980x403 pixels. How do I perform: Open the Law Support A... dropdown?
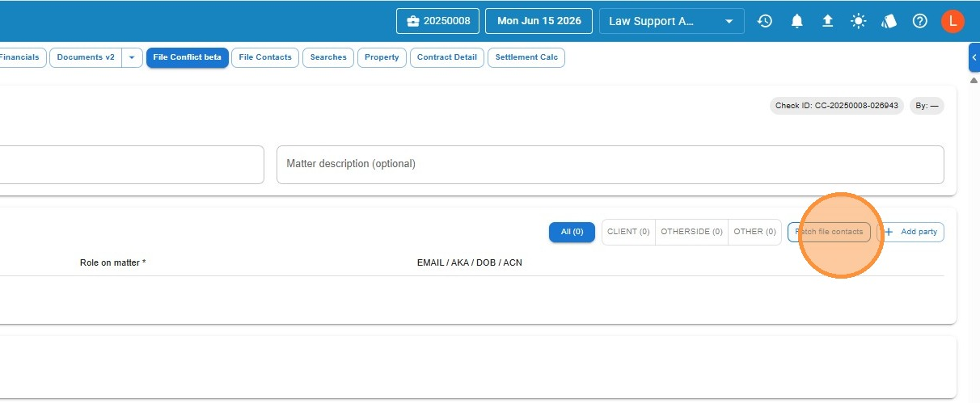click(x=672, y=21)
